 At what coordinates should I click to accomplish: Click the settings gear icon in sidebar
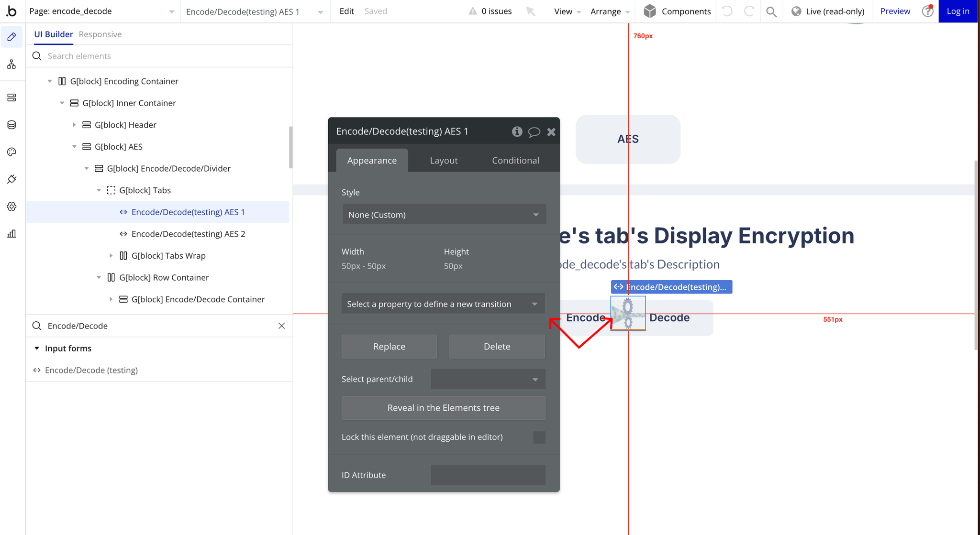click(x=12, y=206)
